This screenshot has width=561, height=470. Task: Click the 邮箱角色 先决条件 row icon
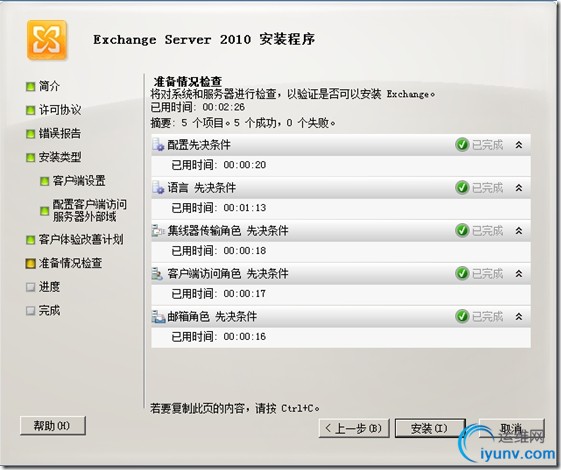158,317
